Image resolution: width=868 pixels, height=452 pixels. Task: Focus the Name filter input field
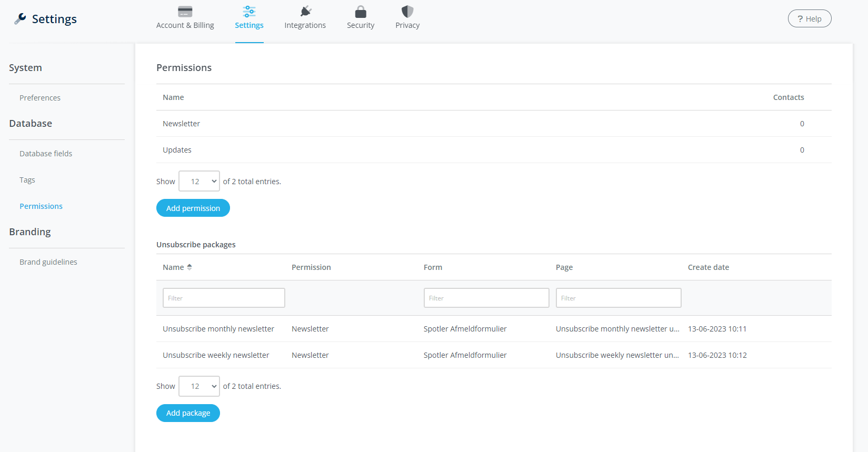[x=224, y=298]
